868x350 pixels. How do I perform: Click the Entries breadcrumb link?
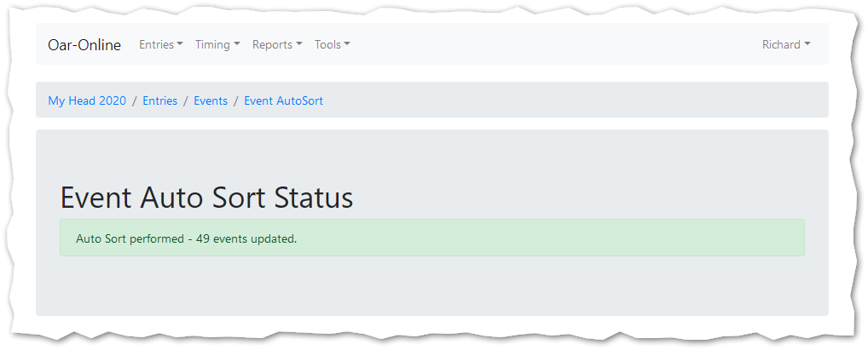160,100
